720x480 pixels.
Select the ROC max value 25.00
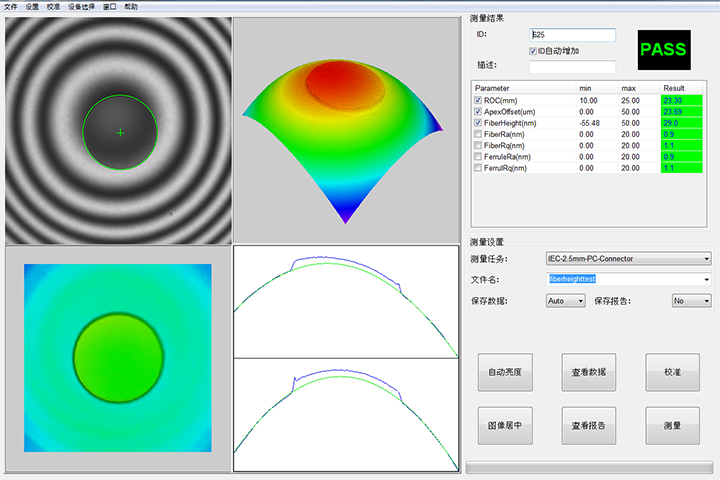(x=630, y=100)
